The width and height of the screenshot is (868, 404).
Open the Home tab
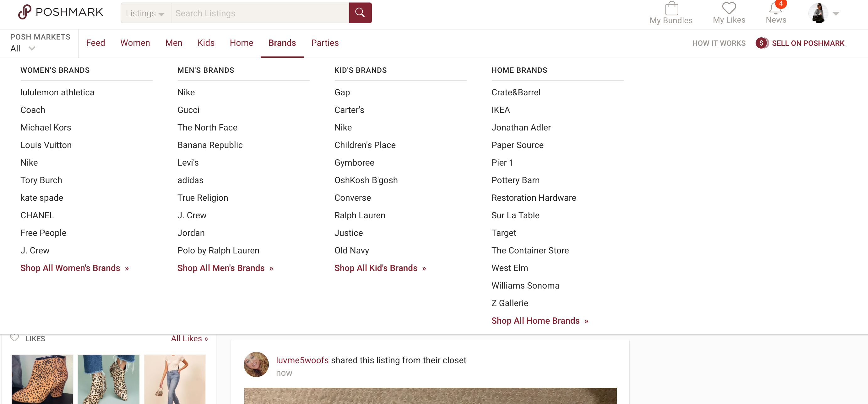[241, 43]
